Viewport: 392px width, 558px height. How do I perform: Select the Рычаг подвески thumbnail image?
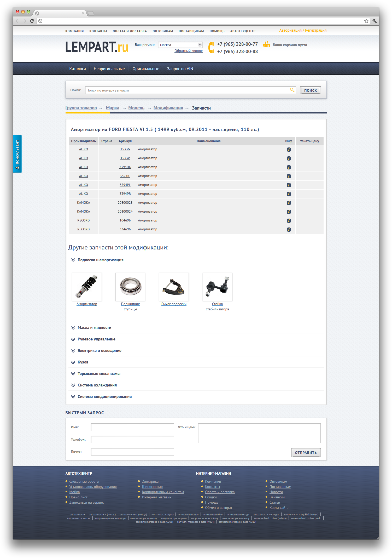point(174,287)
